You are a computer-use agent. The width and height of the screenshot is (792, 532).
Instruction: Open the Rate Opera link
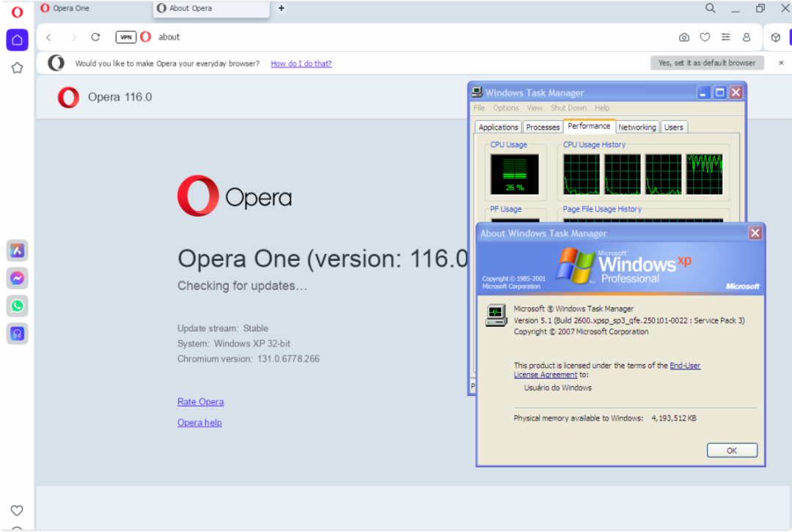point(200,402)
